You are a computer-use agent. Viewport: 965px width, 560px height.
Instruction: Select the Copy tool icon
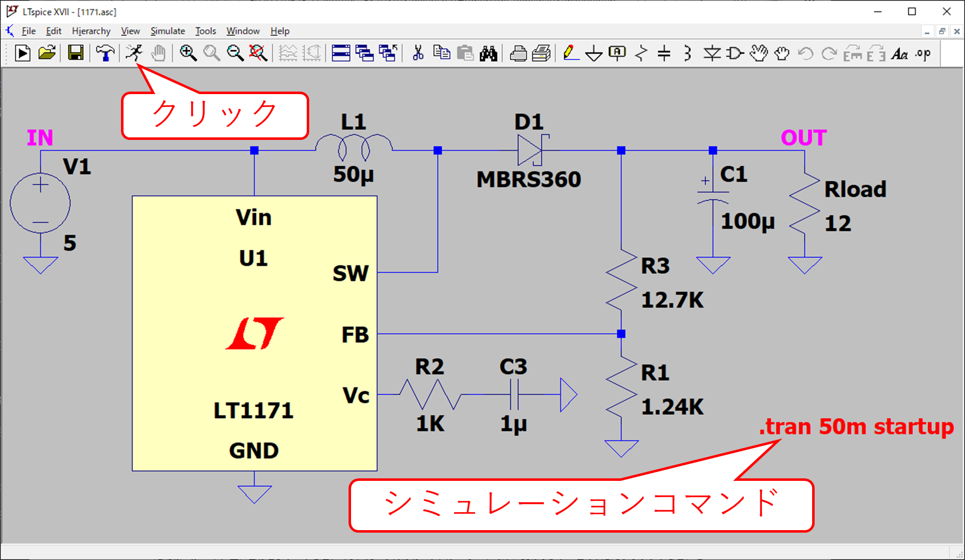[442, 53]
